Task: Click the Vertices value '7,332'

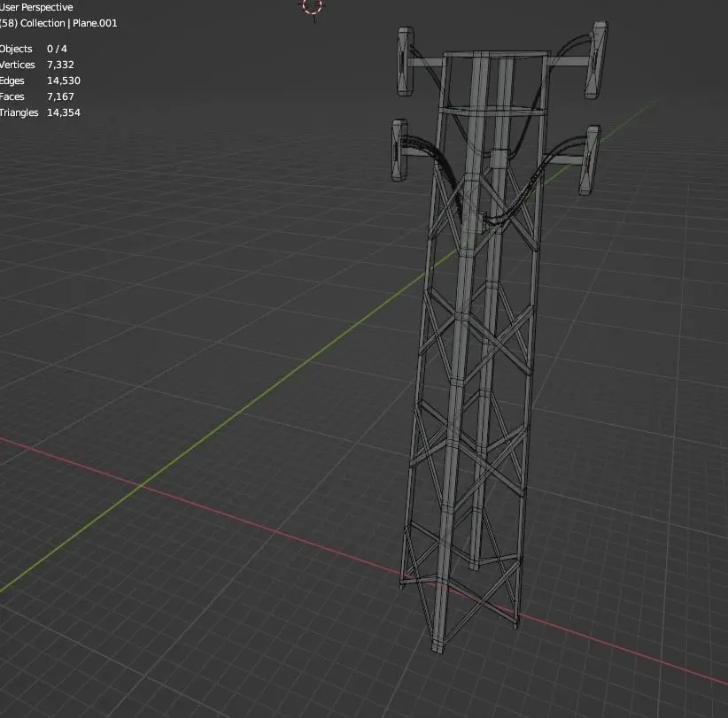Action: (60, 65)
